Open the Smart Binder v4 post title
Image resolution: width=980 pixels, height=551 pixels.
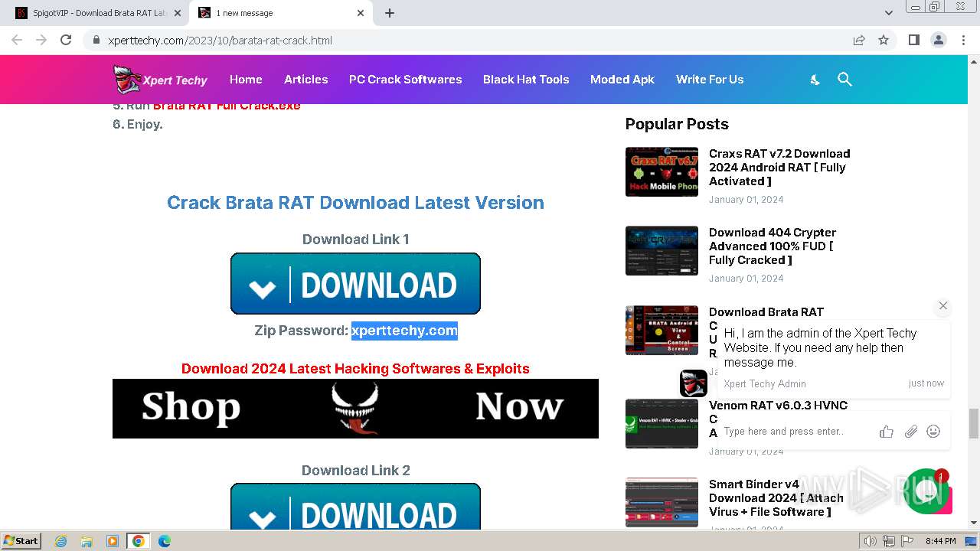click(x=776, y=498)
